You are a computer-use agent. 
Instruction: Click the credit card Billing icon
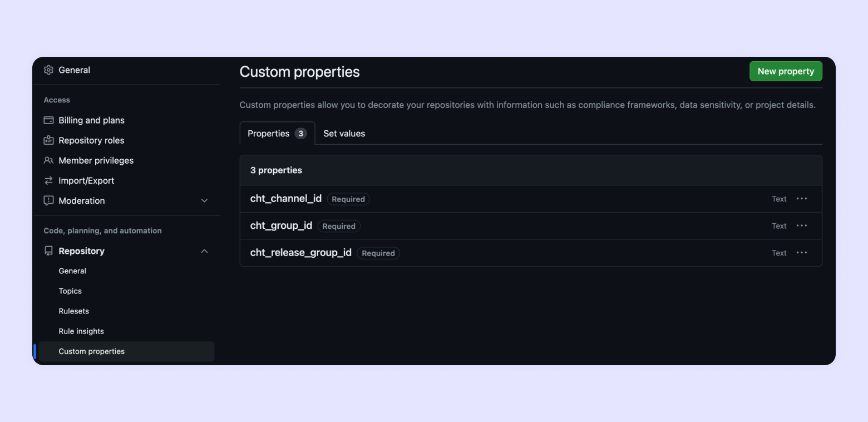(48, 120)
